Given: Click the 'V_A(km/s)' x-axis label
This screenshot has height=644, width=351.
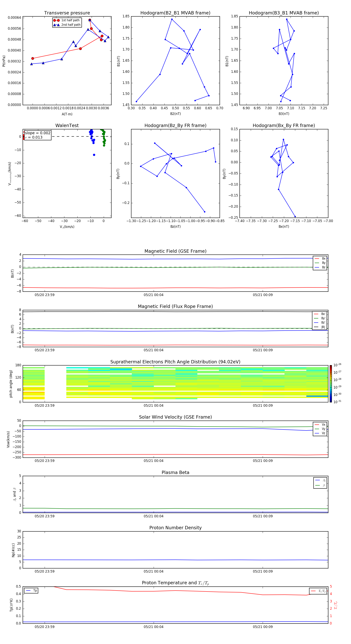Looking at the screenshot, I should 67,227.
